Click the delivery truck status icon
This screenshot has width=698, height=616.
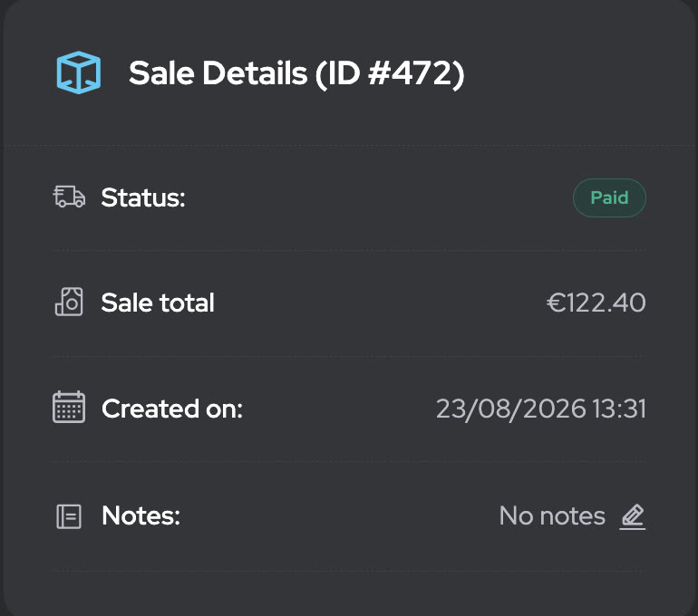pyautogui.click(x=69, y=197)
